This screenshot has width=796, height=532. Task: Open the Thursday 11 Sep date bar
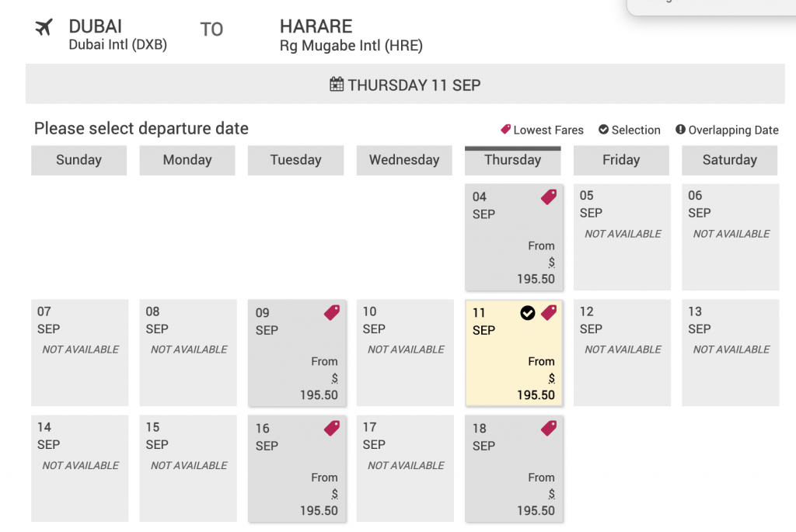[404, 85]
